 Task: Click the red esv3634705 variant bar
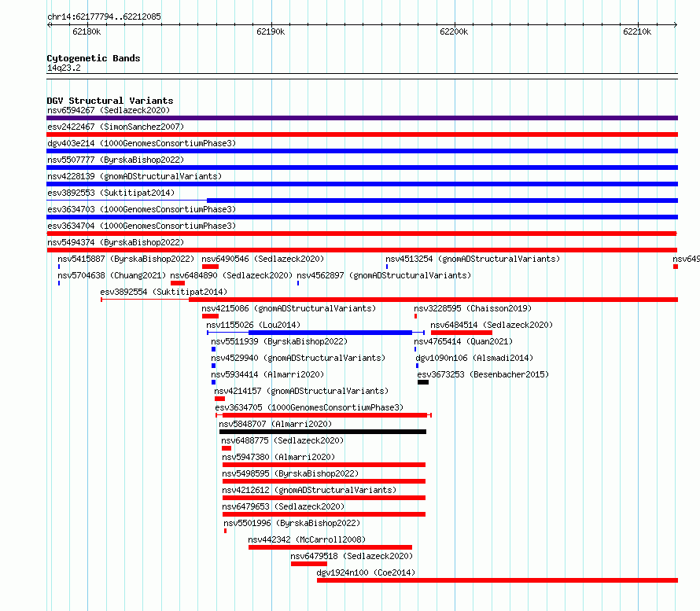tap(325, 415)
